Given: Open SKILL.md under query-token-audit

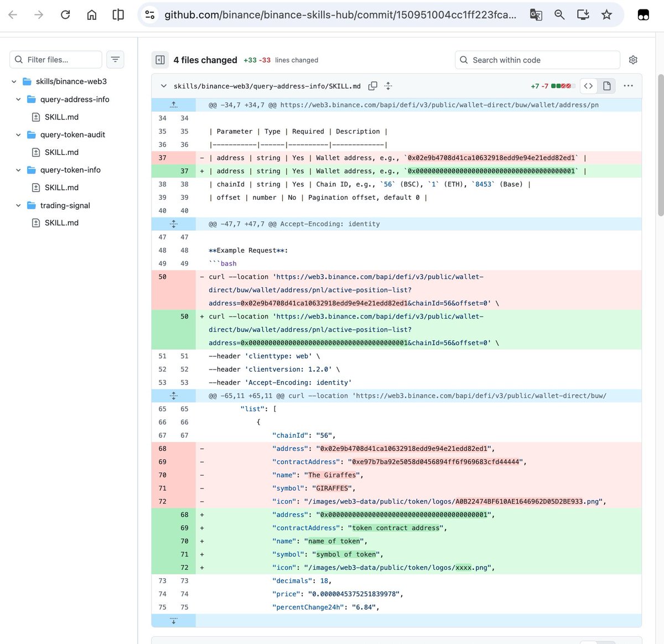Looking at the screenshot, I should (61, 152).
